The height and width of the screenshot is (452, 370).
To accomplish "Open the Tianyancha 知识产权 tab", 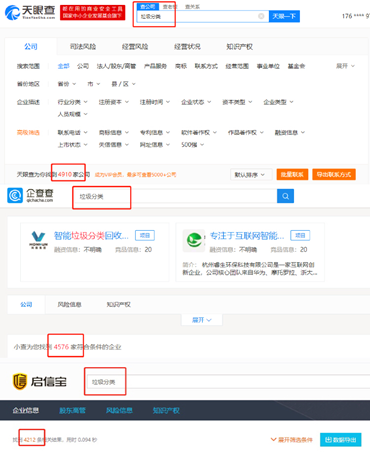I will pos(239,47).
